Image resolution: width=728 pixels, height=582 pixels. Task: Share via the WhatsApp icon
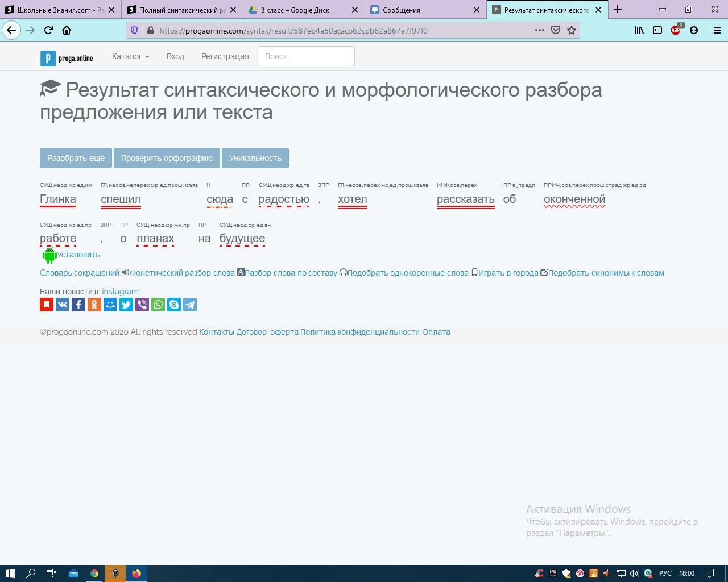click(158, 305)
